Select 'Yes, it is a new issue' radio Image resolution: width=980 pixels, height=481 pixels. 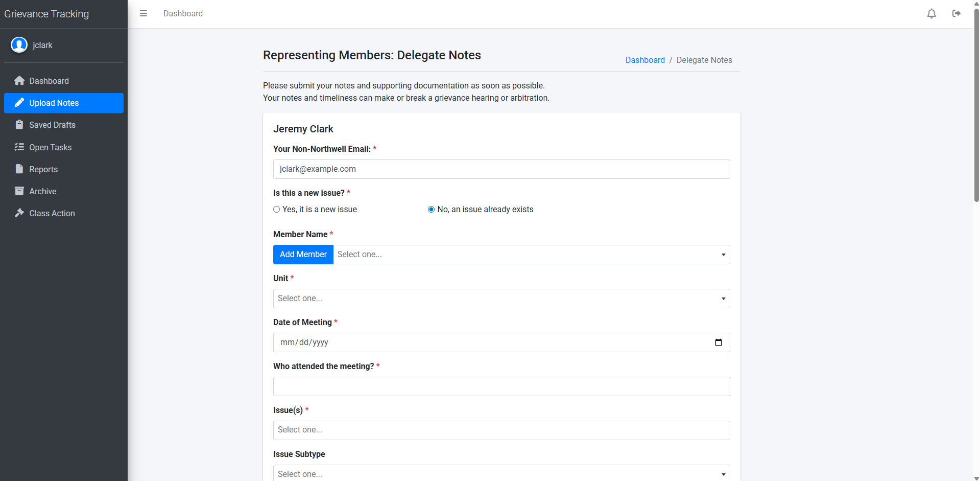click(x=277, y=210)
